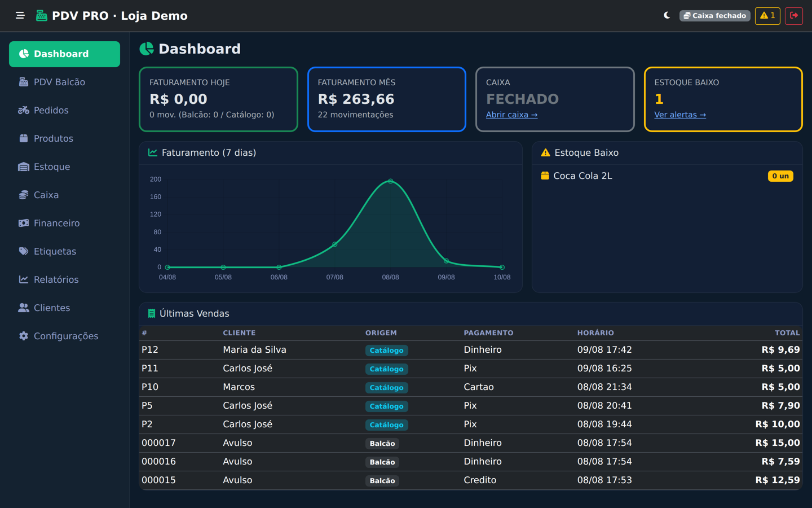
Task: Click the pie chart icon beside Dashboard heading
Action: pos(147,49)
